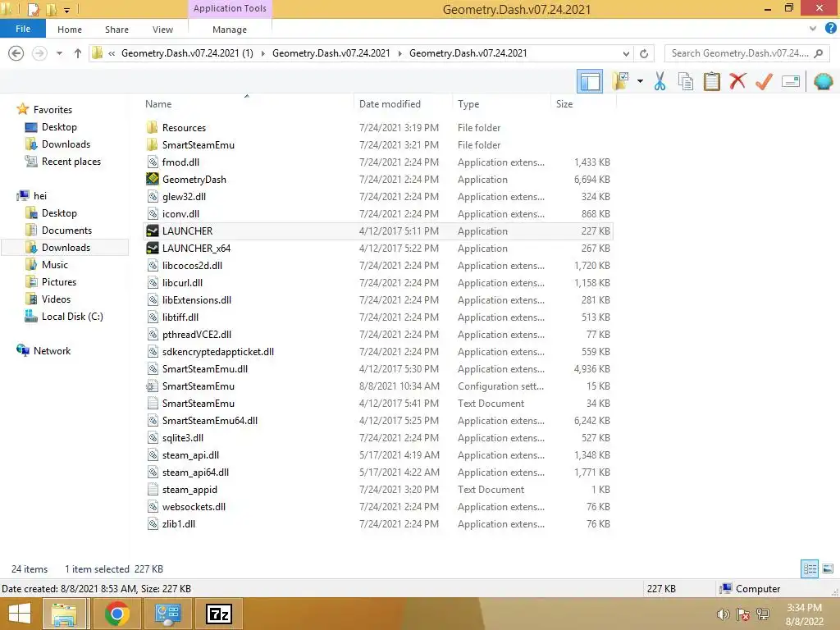Open the 7-Zip taskbar icon
Image resolution: width=840 pixels, height=630 pixels.
(219, 614)
